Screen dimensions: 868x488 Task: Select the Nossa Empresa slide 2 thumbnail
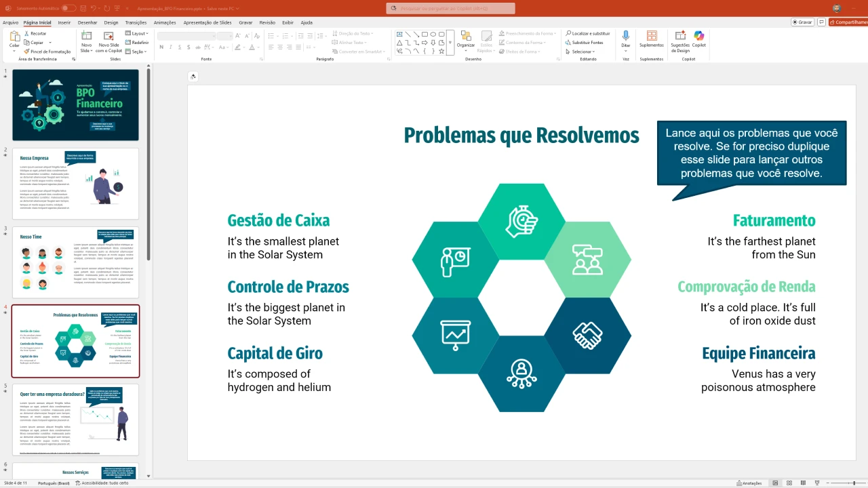[x=75, y=184]
